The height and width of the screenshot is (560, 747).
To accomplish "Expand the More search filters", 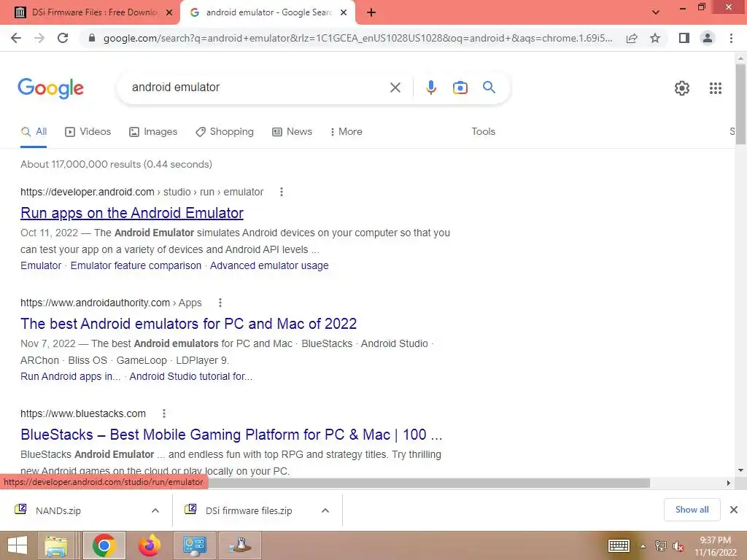I will pyautogui.click(x=347, y=132).
